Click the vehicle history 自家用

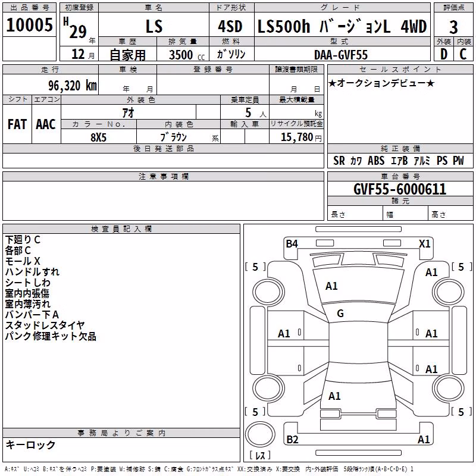(127, 55)
